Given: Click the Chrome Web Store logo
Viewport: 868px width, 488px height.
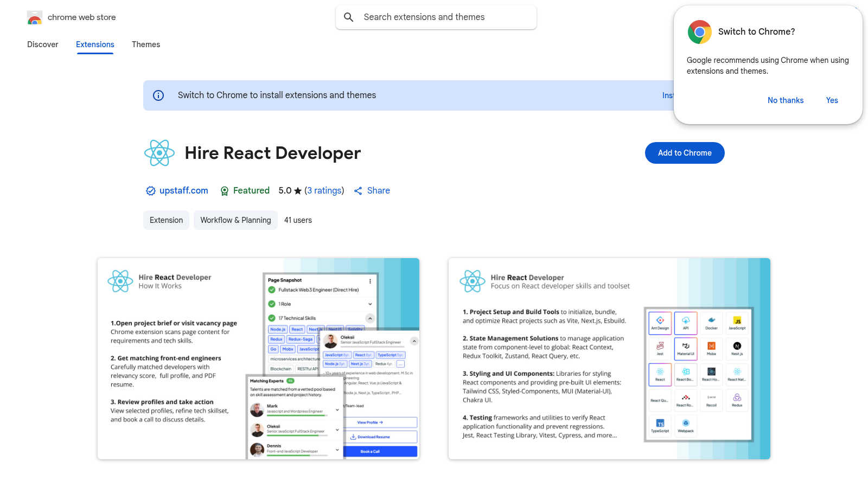Looking at the screenshot, I should (35, 17).
